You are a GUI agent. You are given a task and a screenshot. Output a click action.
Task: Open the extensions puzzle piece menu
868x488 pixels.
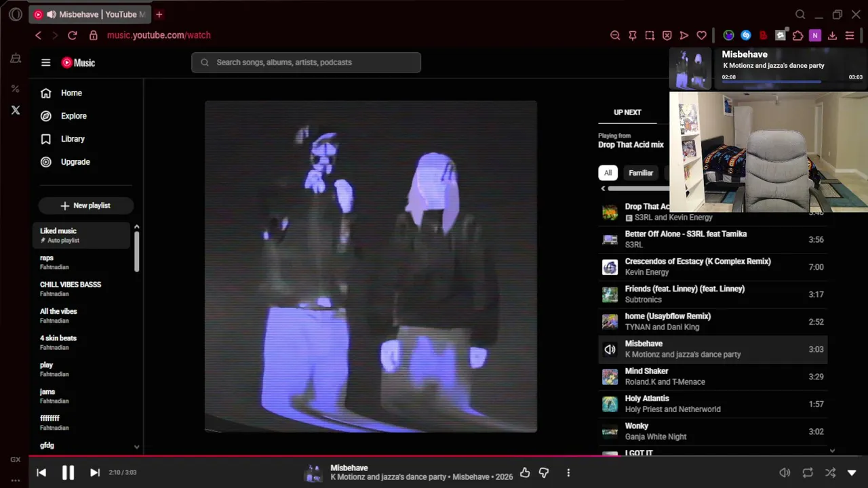798,35
